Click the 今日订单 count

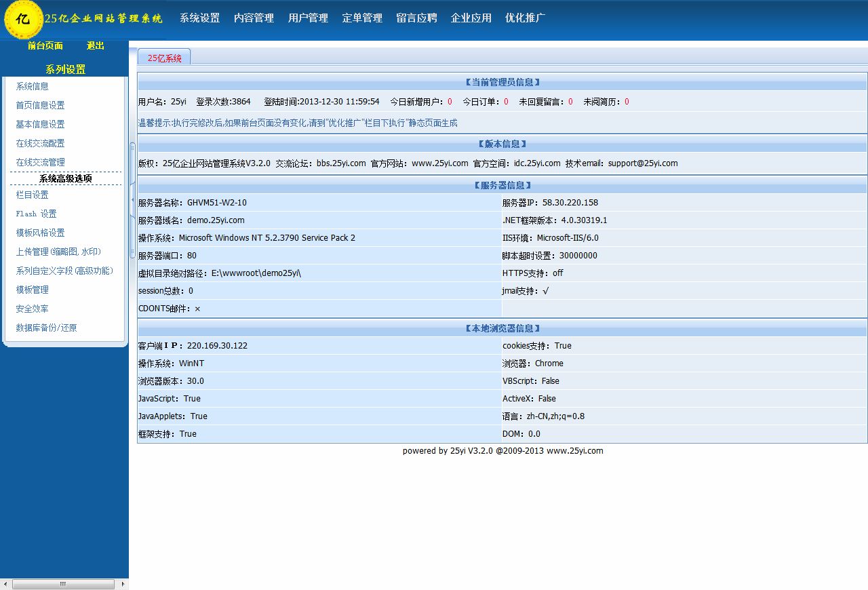pyautogui.click(x=506, y=102)
